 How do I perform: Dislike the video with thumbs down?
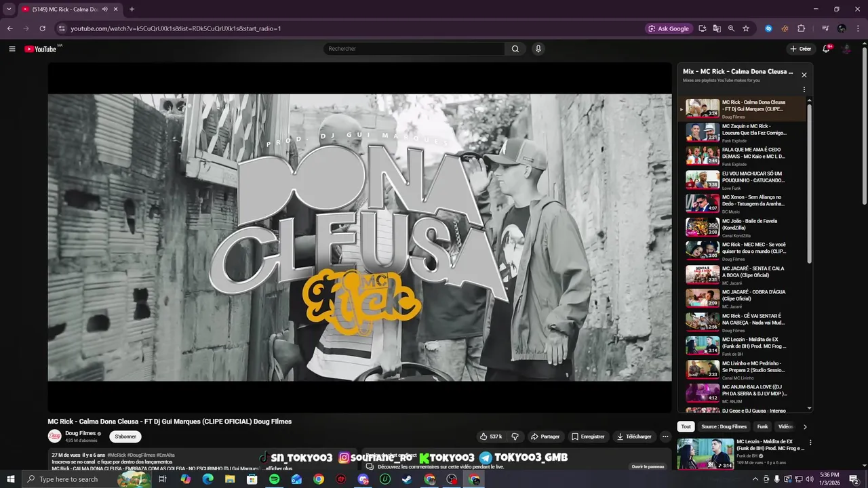coord(515,436)
